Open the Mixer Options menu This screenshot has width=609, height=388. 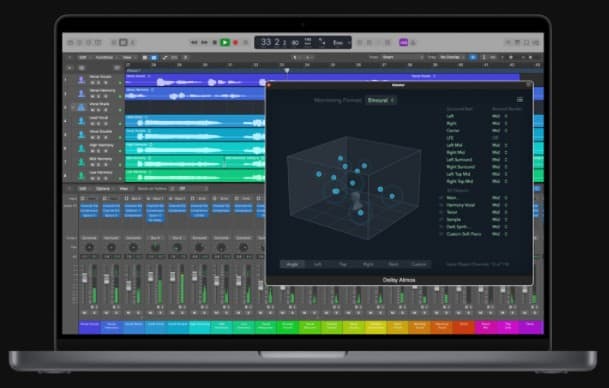[103, 189]
